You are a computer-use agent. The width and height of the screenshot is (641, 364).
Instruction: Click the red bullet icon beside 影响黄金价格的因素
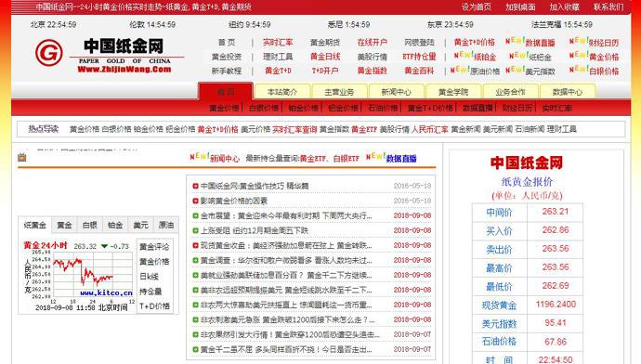click(195, 201)
